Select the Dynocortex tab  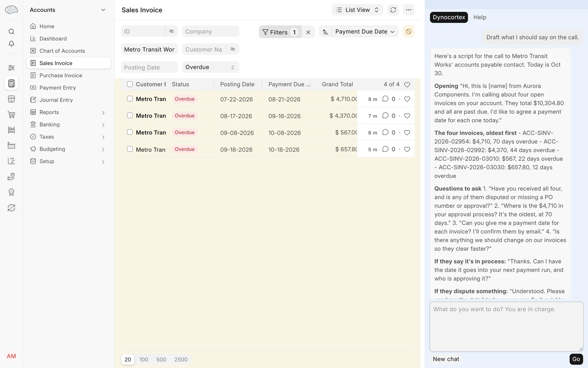(x=449, y=17)
